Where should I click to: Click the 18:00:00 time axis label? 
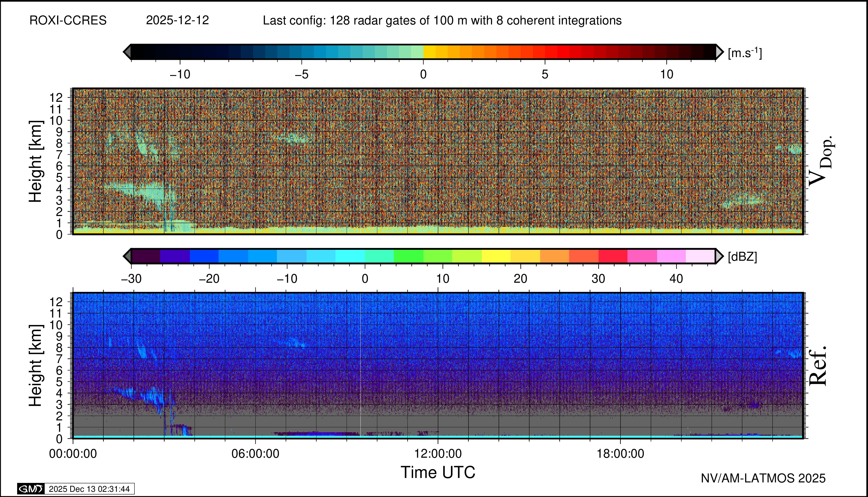click(x=620, y=454)
